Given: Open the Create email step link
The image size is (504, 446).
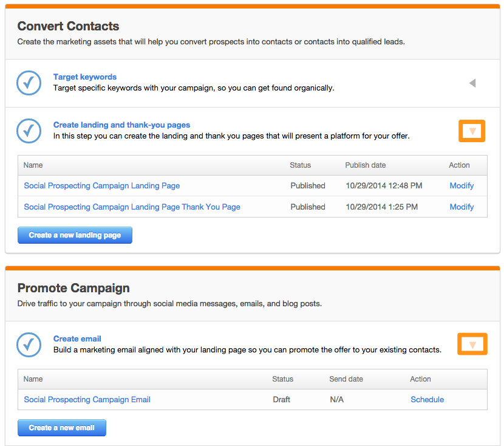Looking at the screenshot, I should (77, 339).
